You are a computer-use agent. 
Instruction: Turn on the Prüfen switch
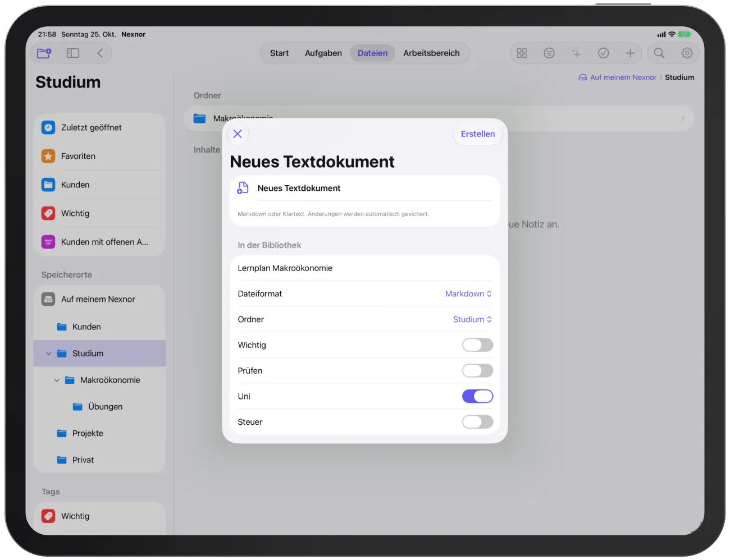coord(477,371)
